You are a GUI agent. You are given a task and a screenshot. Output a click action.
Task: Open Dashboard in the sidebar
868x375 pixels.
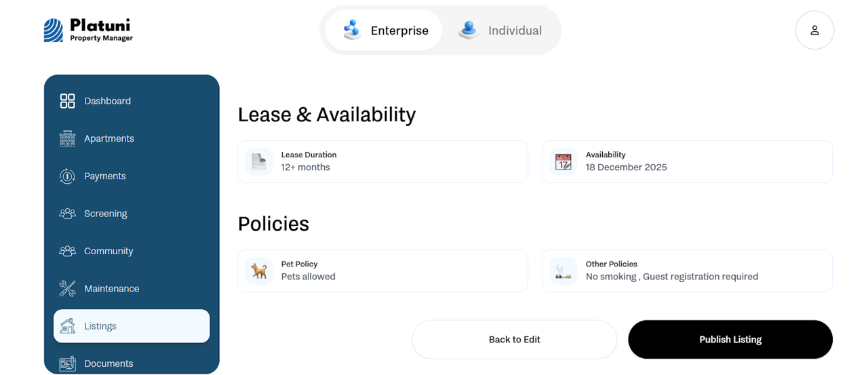(132, 101)
